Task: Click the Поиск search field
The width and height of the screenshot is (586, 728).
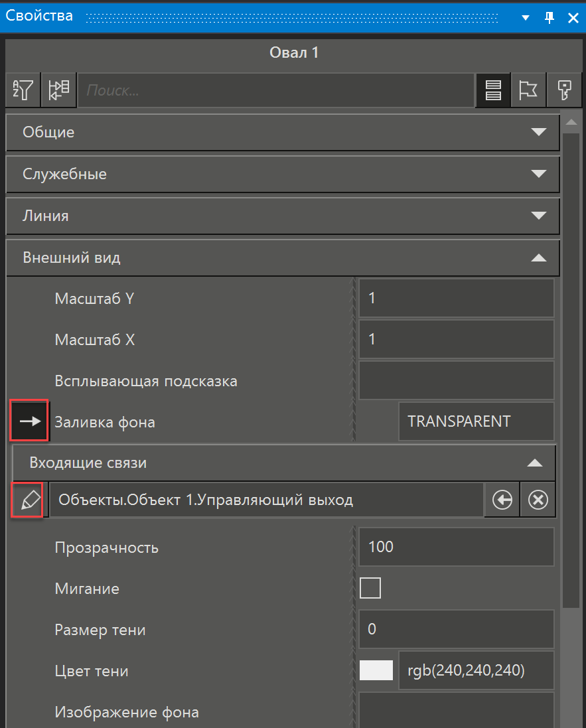Action: (x=275, y=90)
